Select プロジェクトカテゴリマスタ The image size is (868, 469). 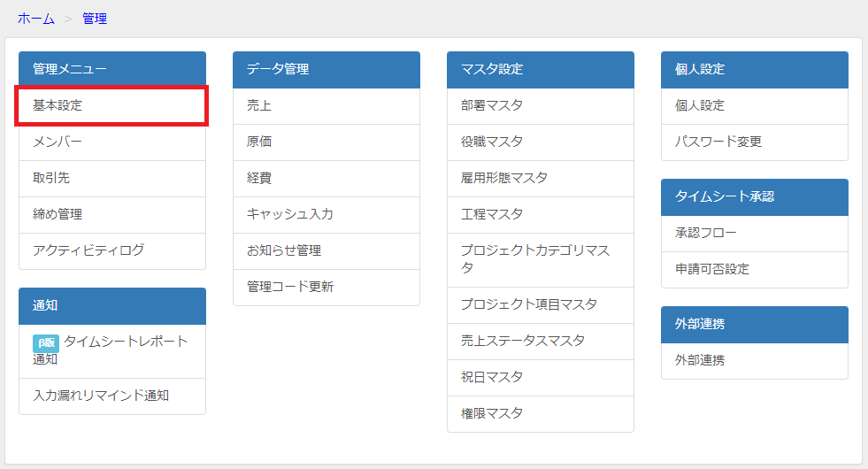[541, 259]
